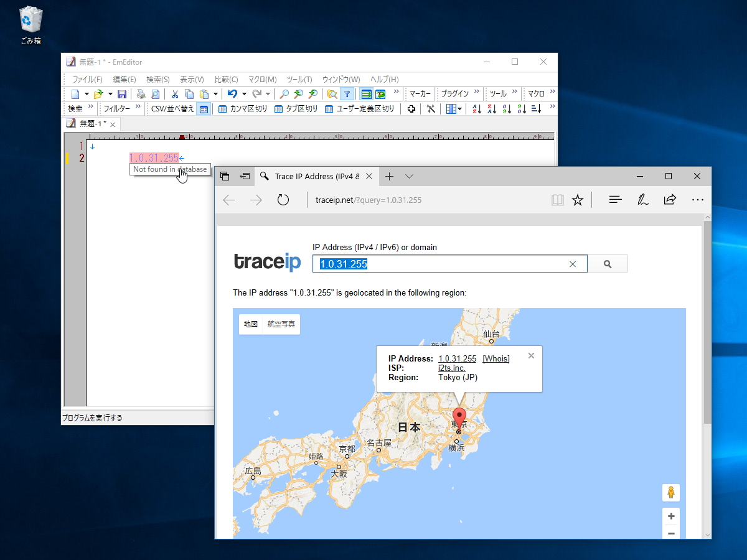Click the Edge back arrow button

(229, 200)
